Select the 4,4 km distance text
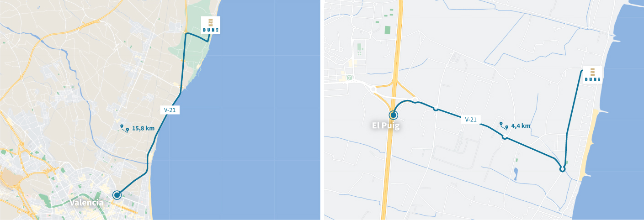 point(521,126)
